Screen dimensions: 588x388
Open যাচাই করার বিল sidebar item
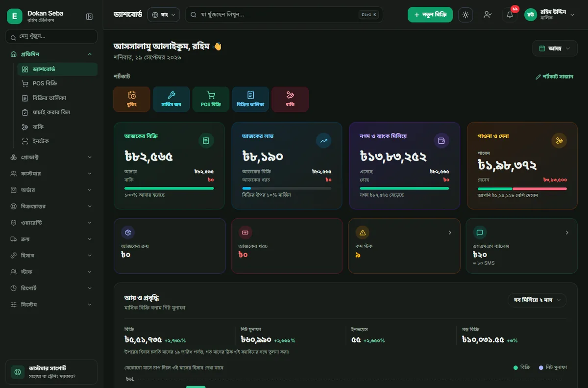pos(57,112)
